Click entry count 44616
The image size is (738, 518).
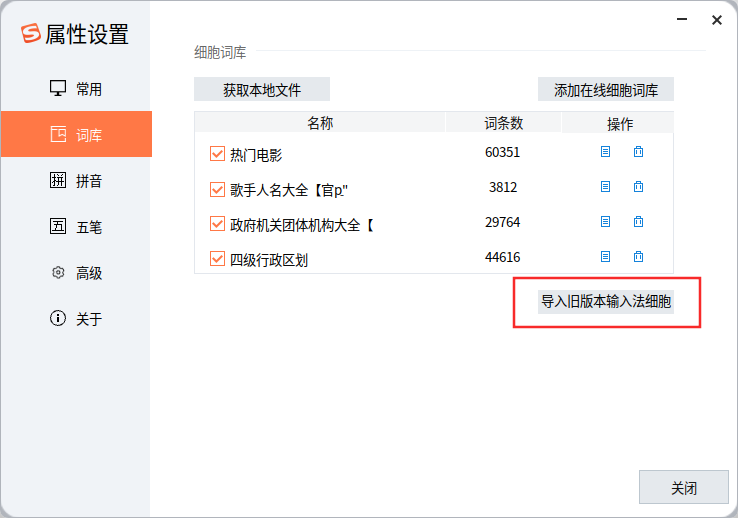coord(502,257)
